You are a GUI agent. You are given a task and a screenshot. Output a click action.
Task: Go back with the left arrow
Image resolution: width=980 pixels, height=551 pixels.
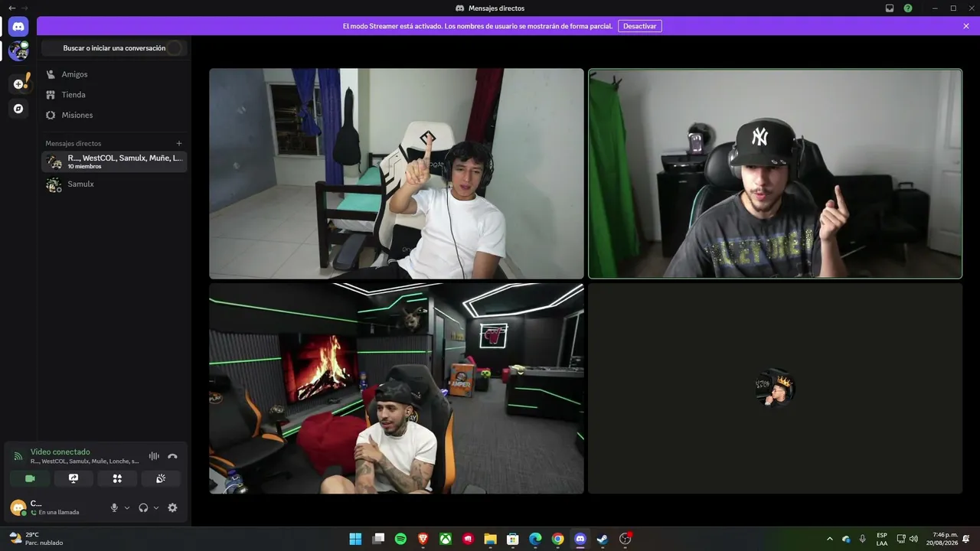(x=11, y=8)
